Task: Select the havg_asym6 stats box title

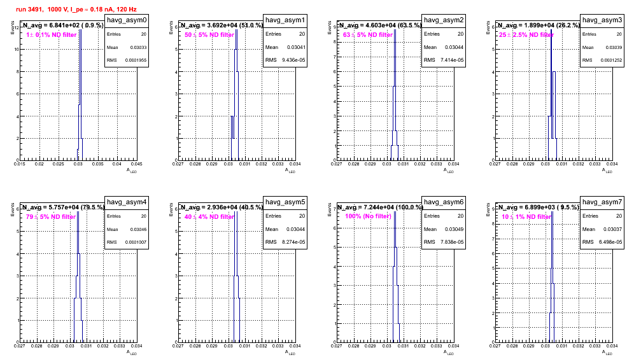Action: click(444, 202)
